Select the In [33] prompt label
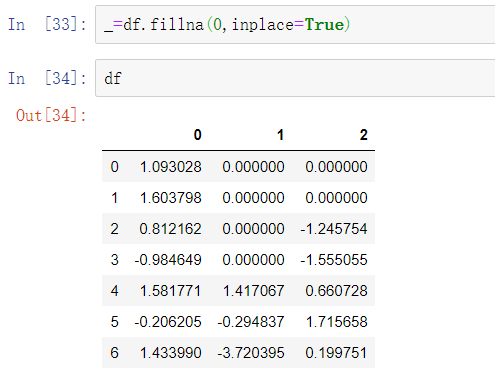Image resolution: width=495 pixels, height=375 pixels. point(47,25)
